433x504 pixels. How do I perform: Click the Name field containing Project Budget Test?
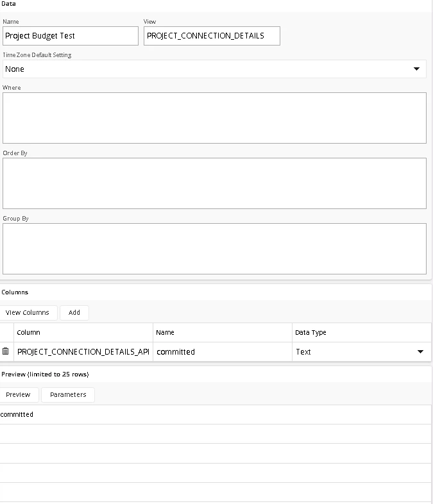pos(70,36)
